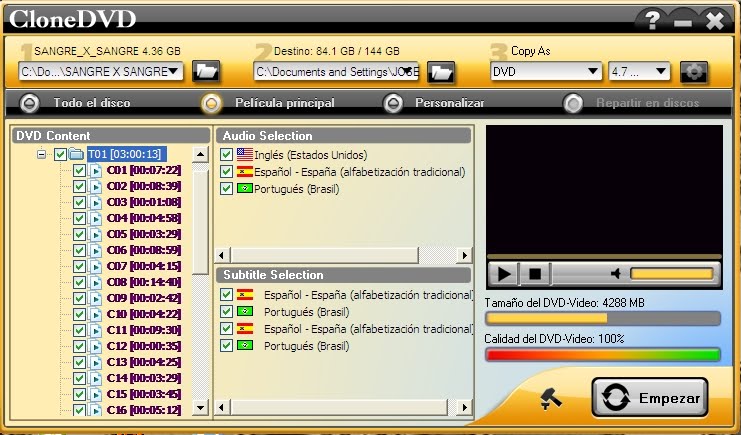
Task: Uncheck Inglés (Estados Unidos) audio track
Action: pos(226,155)
